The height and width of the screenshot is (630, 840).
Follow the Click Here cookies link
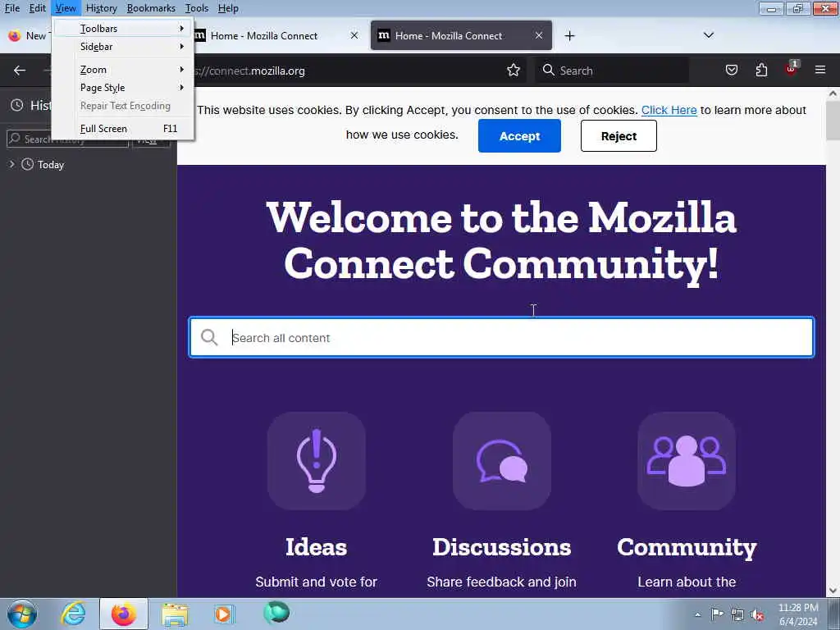tap(669, 110)
